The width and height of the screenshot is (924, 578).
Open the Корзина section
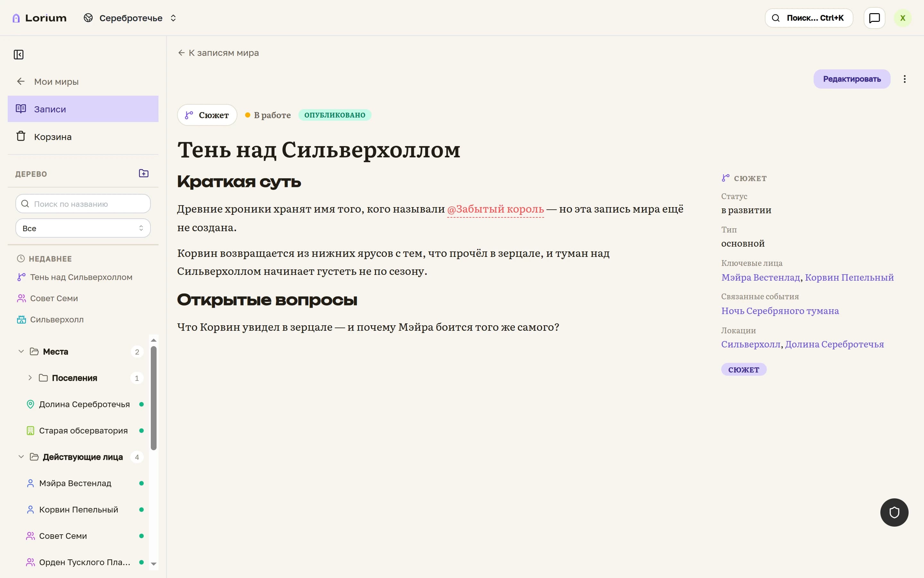83,136
